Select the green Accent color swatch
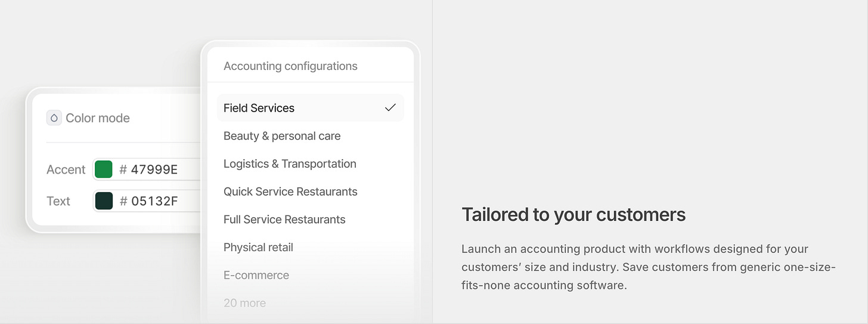This screenshot has height=324, width=868. [103, 169]
